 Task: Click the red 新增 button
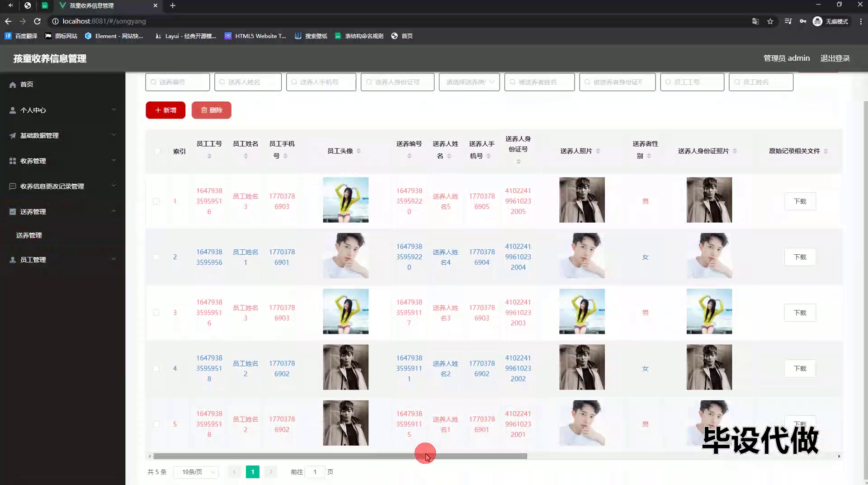click(165, 110)
